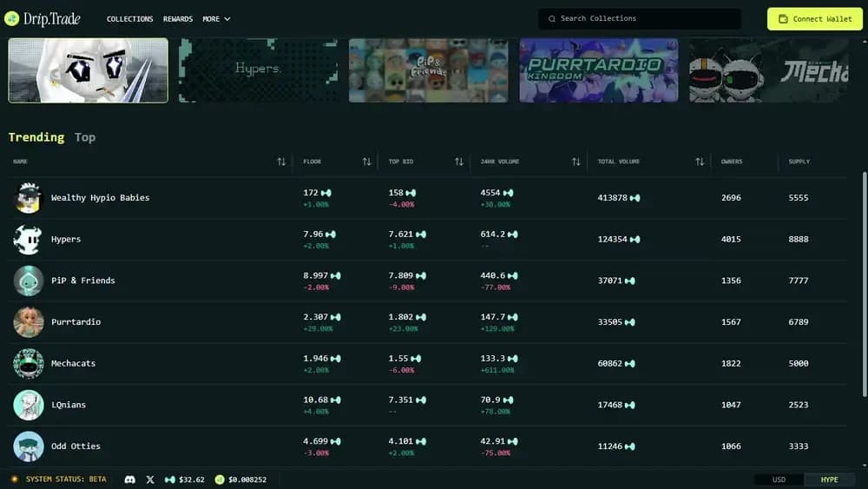868x489 pixels.
Task: Open the Hypers banner thumbnail
Action: tap(258, 70)
